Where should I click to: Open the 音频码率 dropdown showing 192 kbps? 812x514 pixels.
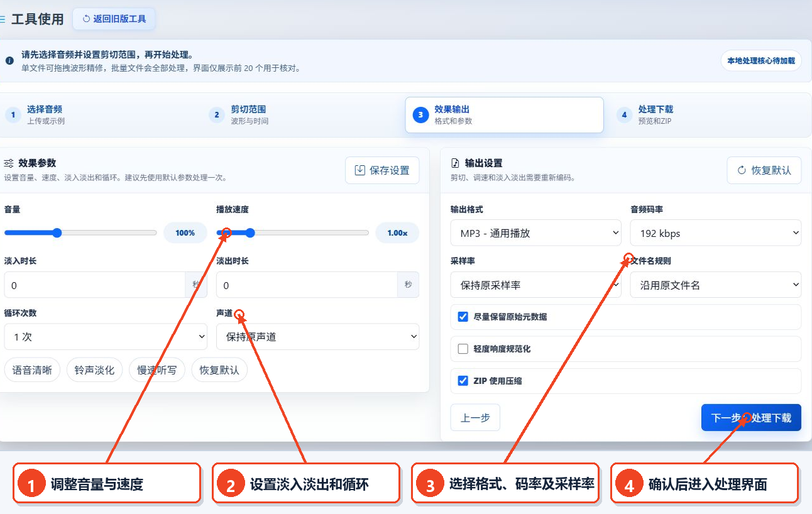716,233
